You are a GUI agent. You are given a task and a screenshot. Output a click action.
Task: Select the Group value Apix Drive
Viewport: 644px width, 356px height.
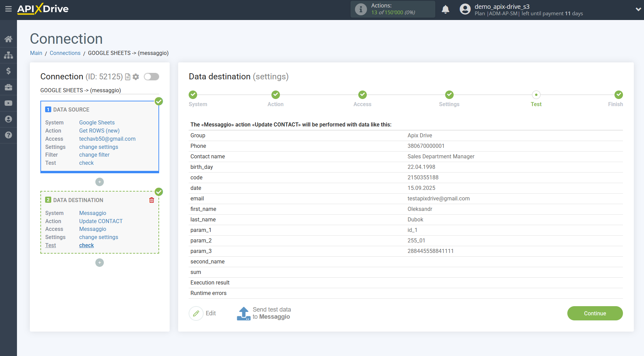(420, 135)
